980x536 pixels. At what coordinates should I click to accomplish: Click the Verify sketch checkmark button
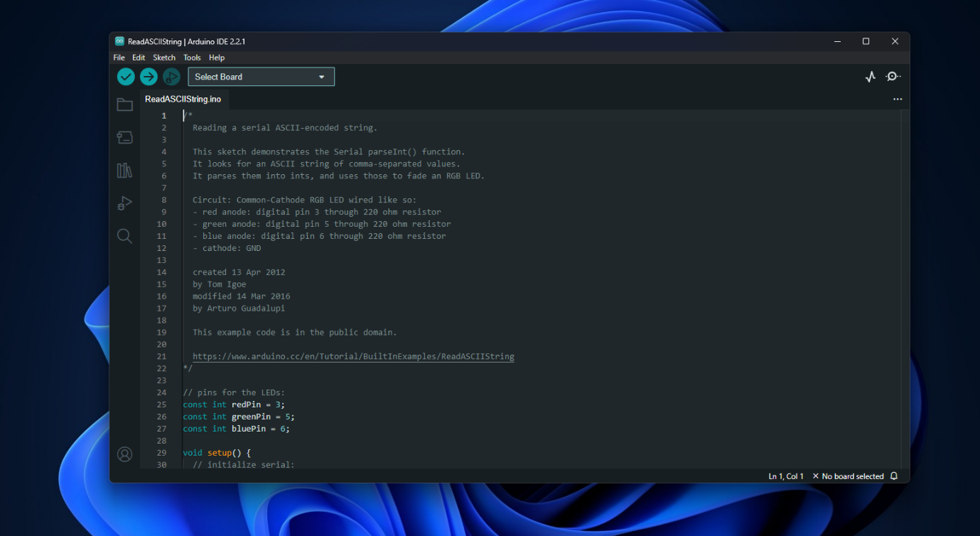click(x=126, y=77)
